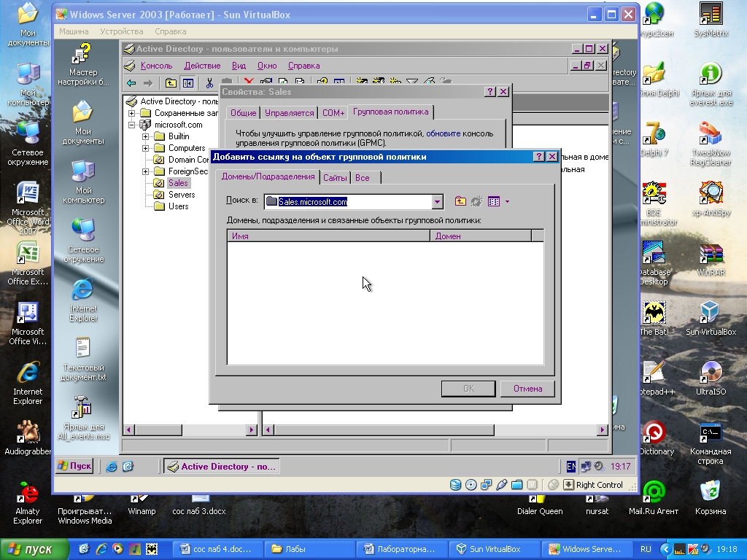Screen dimensions: 747x560
Task: Click the USB devices icon in the VirtualBox status bar
Action: [x=501, y=485]
